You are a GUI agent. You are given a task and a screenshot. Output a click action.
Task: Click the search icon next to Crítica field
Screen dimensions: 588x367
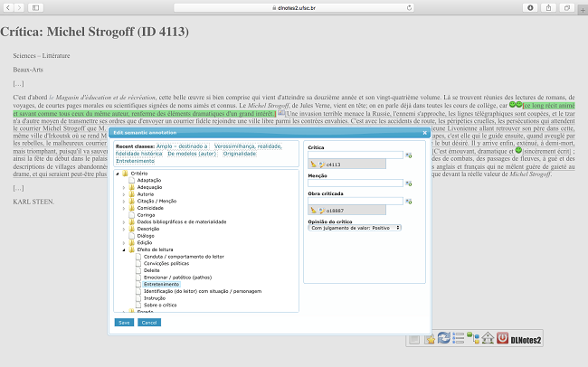[x=410, y=155]
